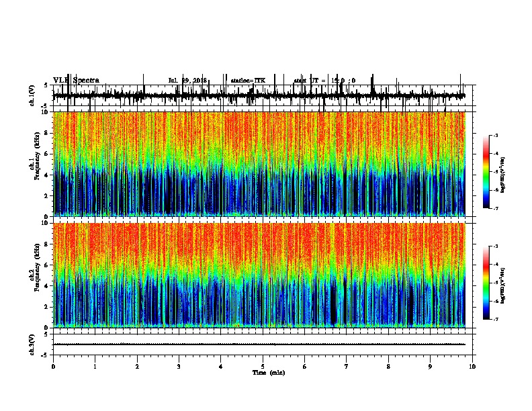The width and height of the screenshot is (532, 411).
Task: Click the "6" time axis tick label
Action: (x=305, y=367)
